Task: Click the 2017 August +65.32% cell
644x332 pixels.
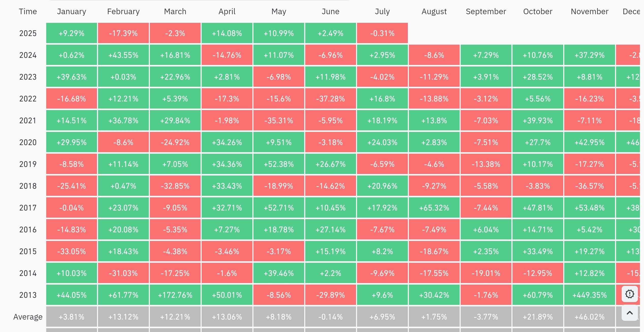Action: click(x=434, y=207)
